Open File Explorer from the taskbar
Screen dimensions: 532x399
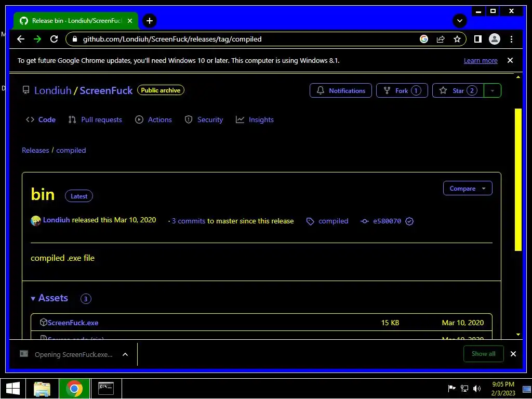pyautogui.click(x=42, y=389)
